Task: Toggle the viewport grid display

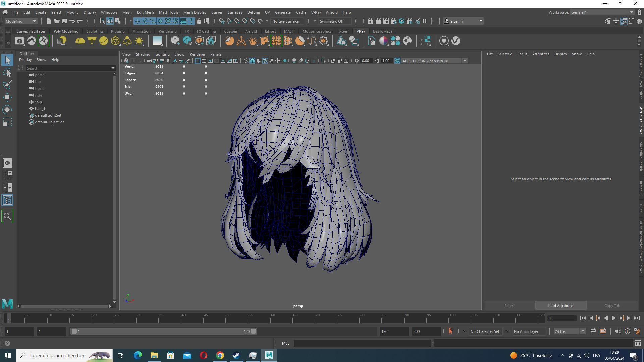Action: (x=198, y=61)
